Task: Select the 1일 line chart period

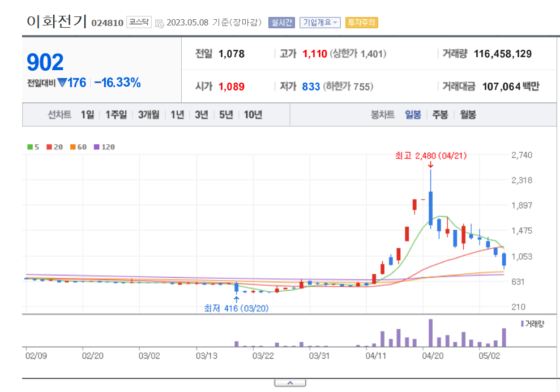Action: coord(87,115)
